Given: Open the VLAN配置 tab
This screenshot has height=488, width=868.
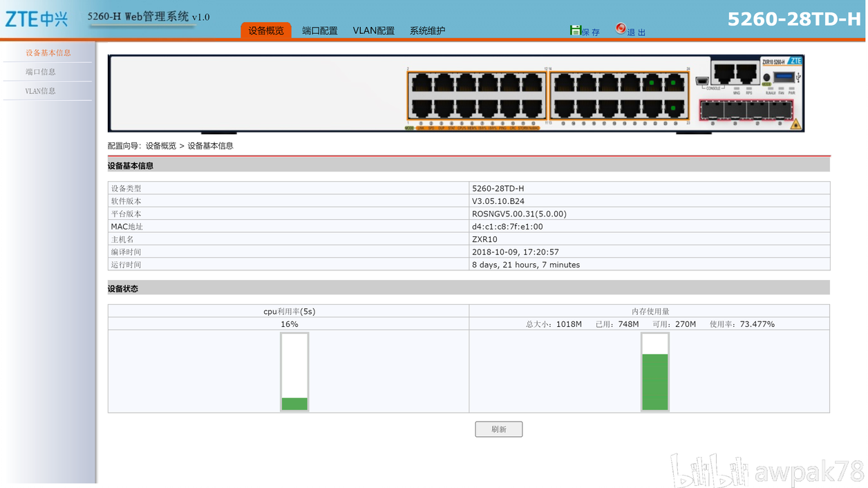Looking at the screenshot, I should pos(374,30).
